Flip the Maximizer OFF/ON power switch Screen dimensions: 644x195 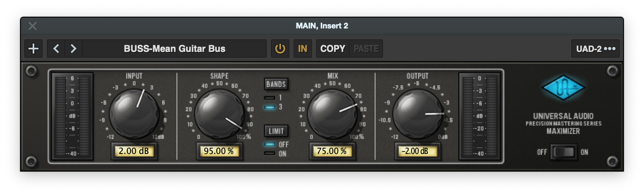pos(563,152)
